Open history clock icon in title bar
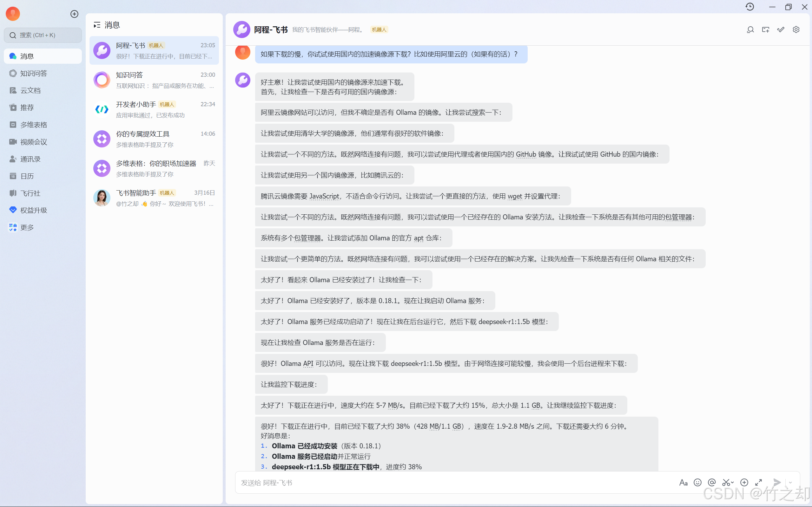This screenshot has width=812, height=507. point(749,7)
